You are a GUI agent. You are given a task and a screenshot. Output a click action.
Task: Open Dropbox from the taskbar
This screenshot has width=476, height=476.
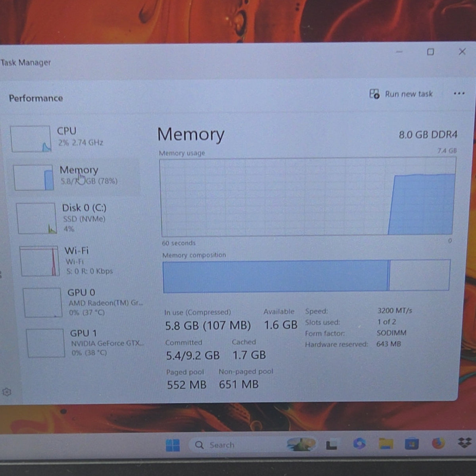(464, 442)
